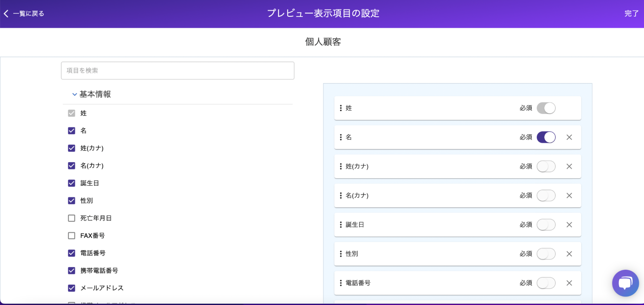The height and width of the screenshot is (305, 644).
Task: Enable the 必須 toggle for 電話番号
Action: (x=546, y=283)
